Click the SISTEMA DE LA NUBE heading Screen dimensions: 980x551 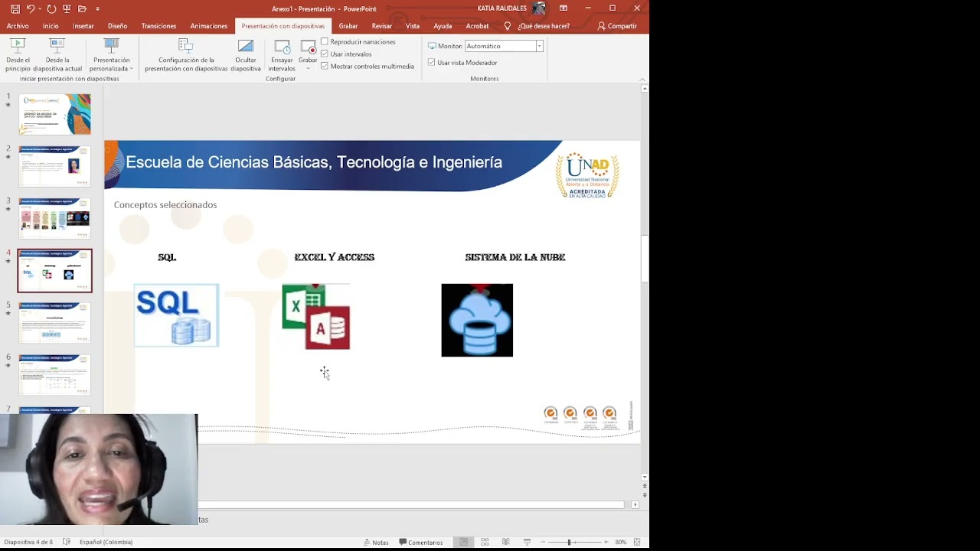tap(515, 257)
